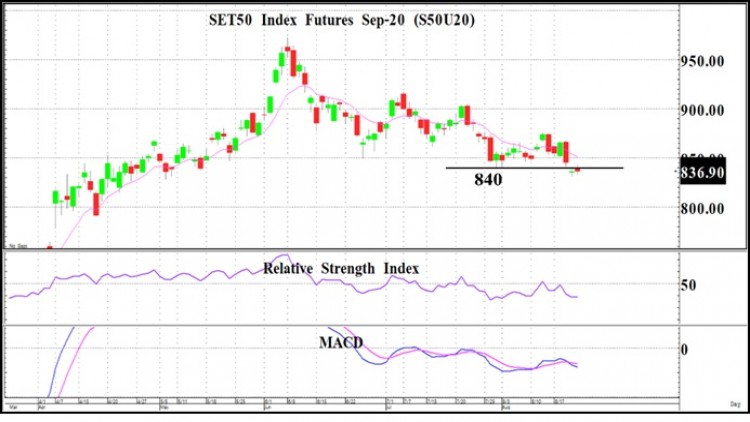The width and height of the screenshot is (750, 422).
Task: Click the Relative Strength Index panel label
Action: tap(341, 268)
